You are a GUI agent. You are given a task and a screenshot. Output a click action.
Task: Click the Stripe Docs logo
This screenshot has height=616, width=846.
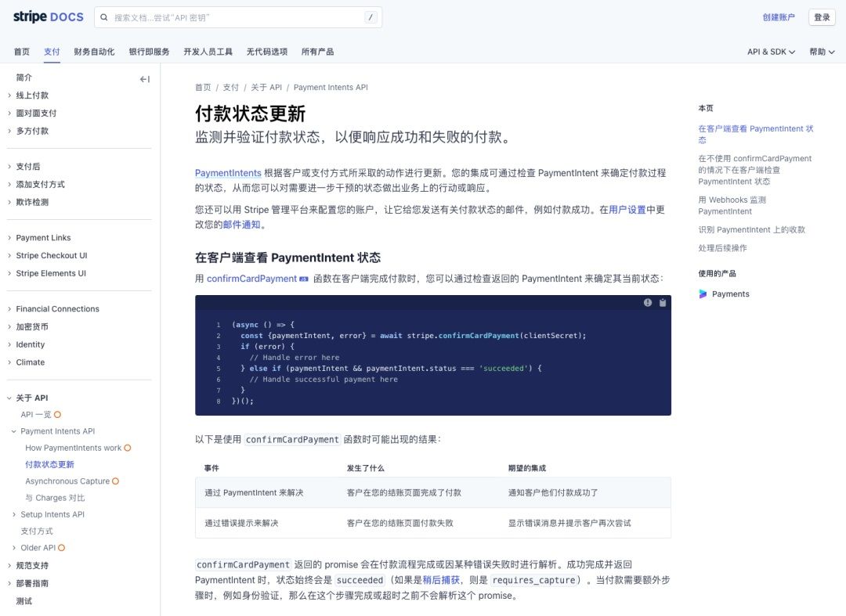(48, 16)
